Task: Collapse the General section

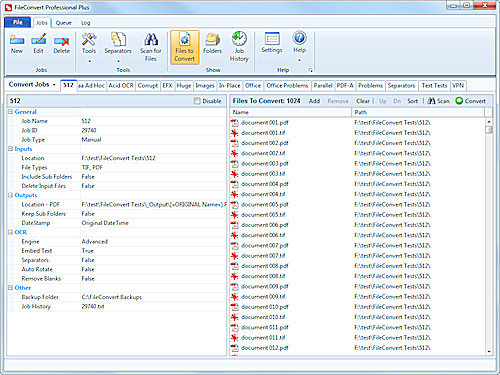Action: 10,112
